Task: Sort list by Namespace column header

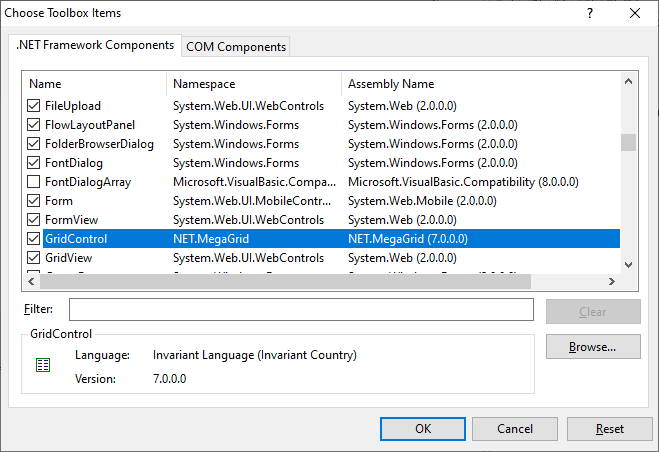Action: pos(254,84)
